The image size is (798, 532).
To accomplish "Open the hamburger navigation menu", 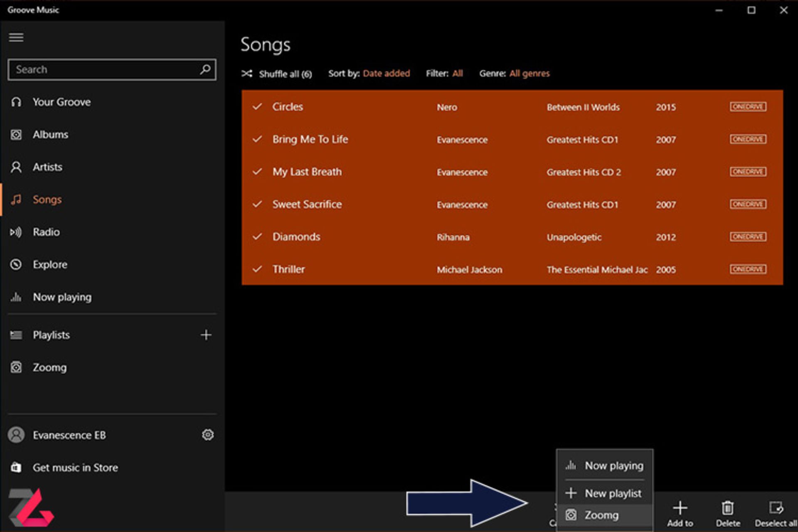I will pos(16,37).
